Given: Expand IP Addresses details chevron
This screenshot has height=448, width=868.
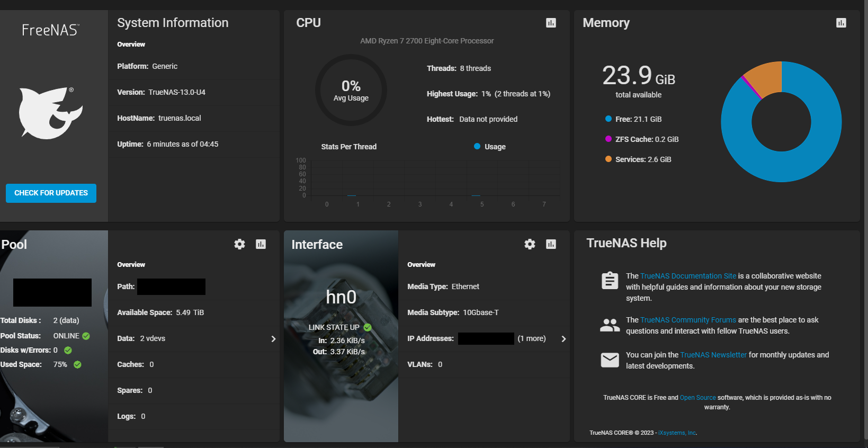Looking at the screenshot, I should tap(563, 338).
